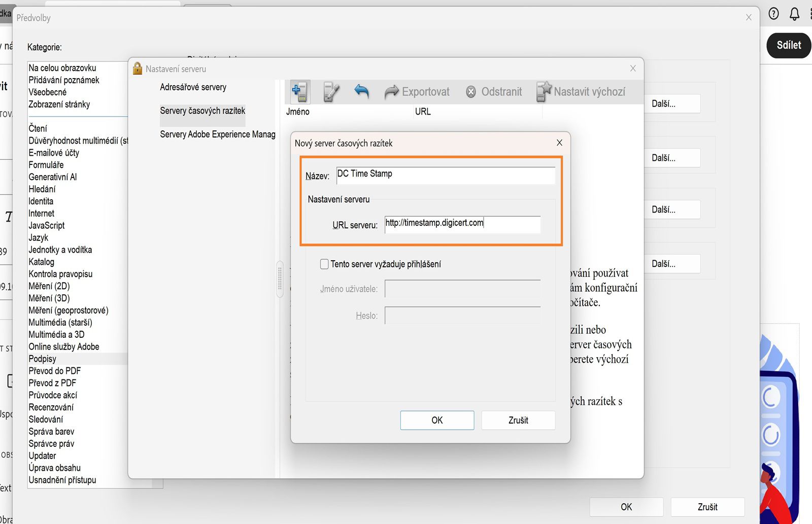Select 'Měření (3D)' category

tap(49, 298)
